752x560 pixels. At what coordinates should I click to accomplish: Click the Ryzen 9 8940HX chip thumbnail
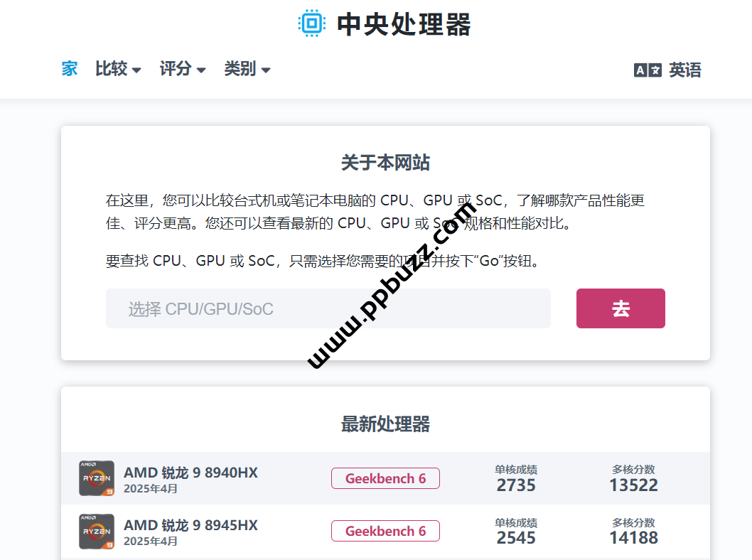point(97,478)
